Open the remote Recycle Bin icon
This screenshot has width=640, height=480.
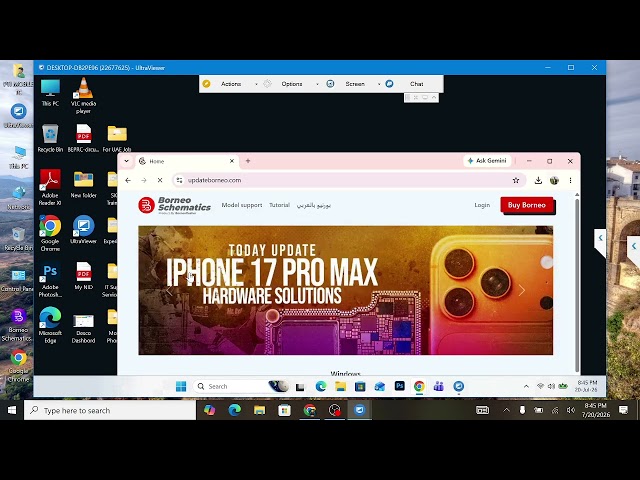pyautogui.click(x=50, y=138)
